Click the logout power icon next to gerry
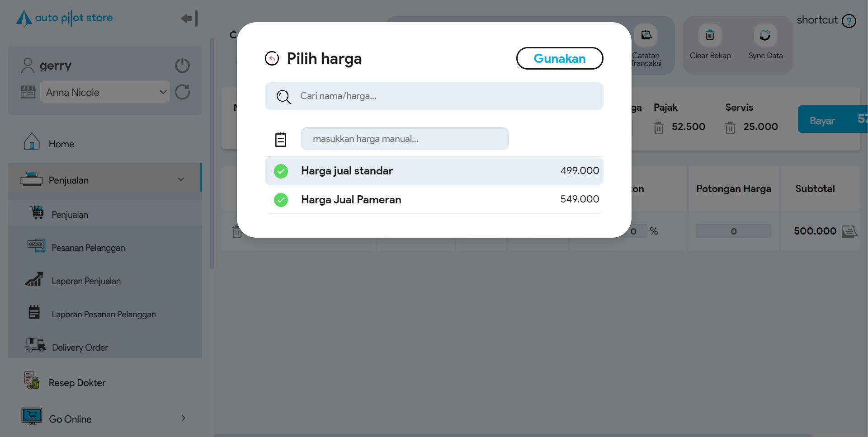 click(x=182, y=66)
